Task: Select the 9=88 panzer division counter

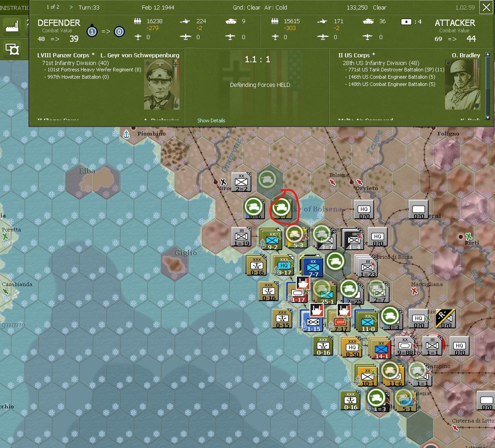Action: [405, 346]
